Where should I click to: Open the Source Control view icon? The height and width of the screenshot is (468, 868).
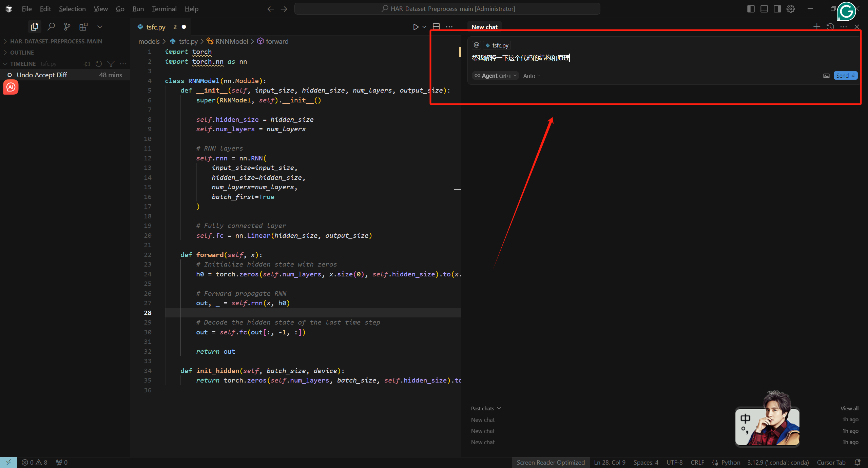click(x=67, y=26)
